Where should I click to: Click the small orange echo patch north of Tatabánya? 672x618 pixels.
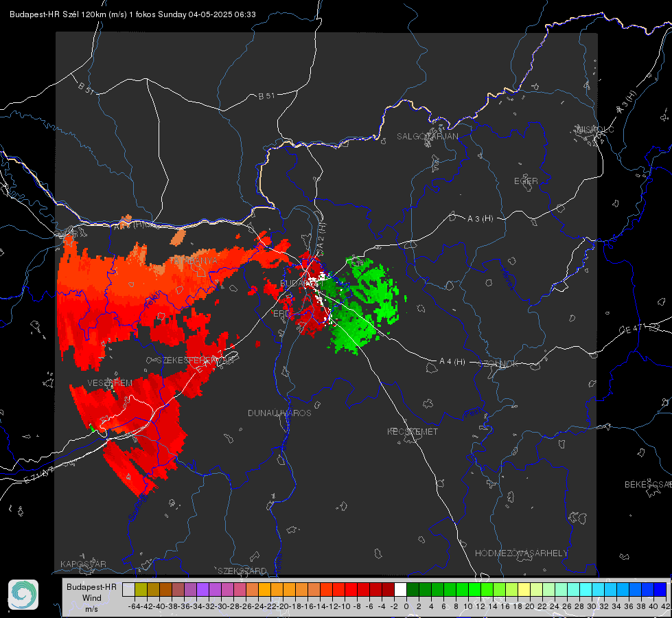click(x=178, y=237)
